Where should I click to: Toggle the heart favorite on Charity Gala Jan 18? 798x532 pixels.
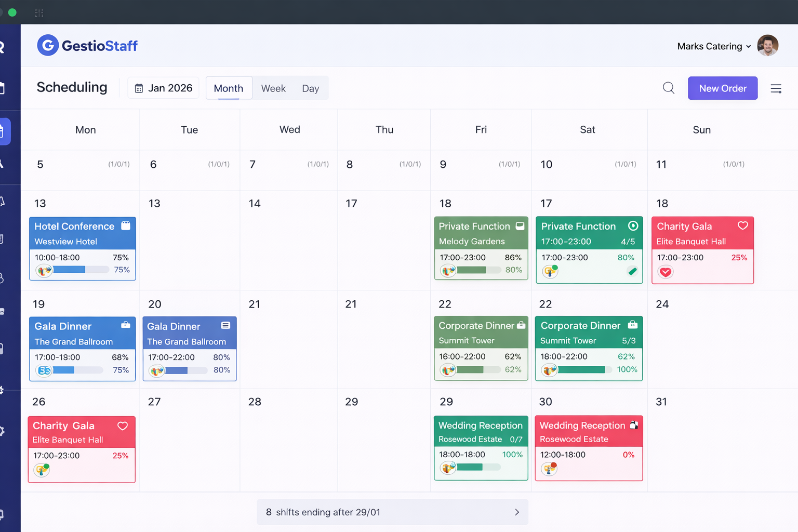742,225
